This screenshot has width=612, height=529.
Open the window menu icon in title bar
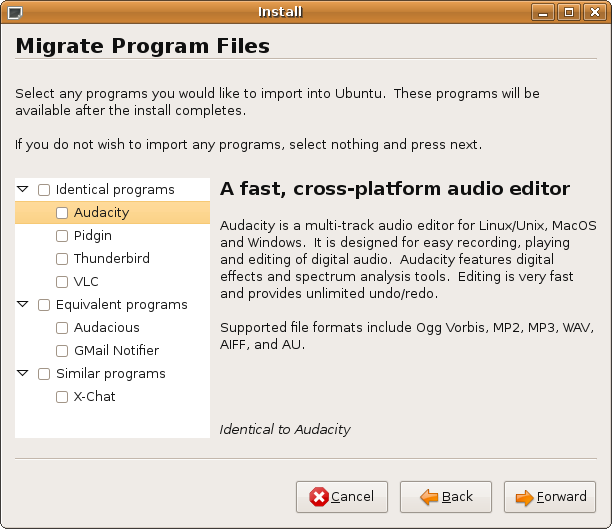[13, 12]
